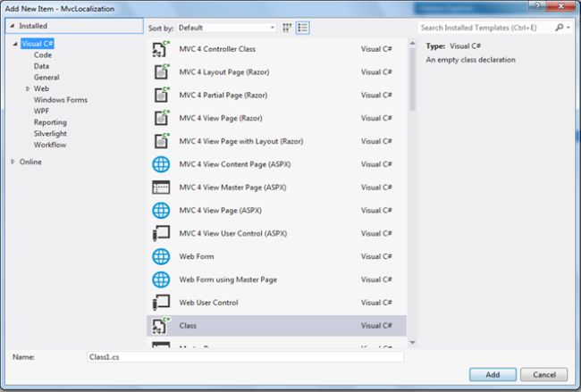Click the scroll down arrow of template list
The image size is (581, 392).
(x=412, y=342)
